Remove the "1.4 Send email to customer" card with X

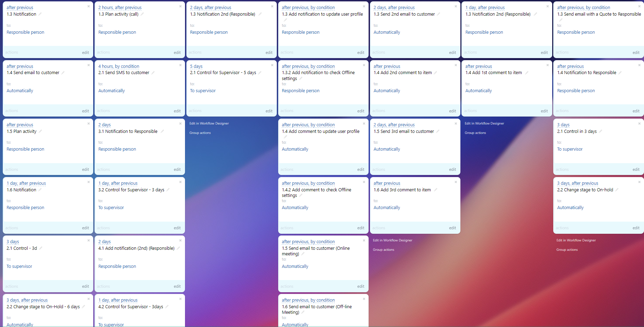[x=89, y=65]
